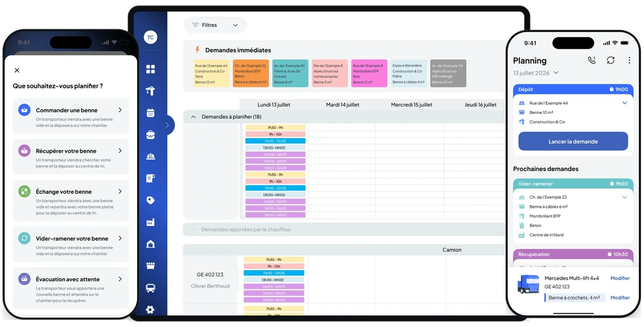
Task: Tap the Récupération 10h30 card header
Action: 573,254
